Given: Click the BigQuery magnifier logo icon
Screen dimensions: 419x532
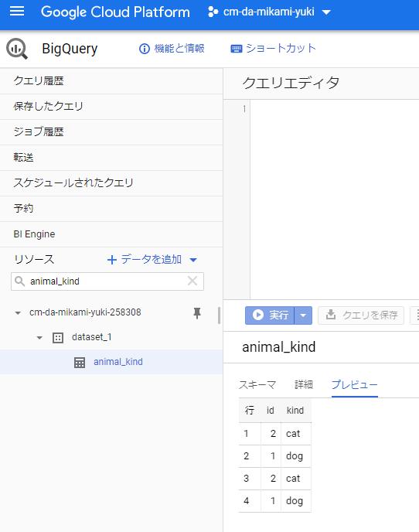Looking at the screenshot, I should click(17, 49).
